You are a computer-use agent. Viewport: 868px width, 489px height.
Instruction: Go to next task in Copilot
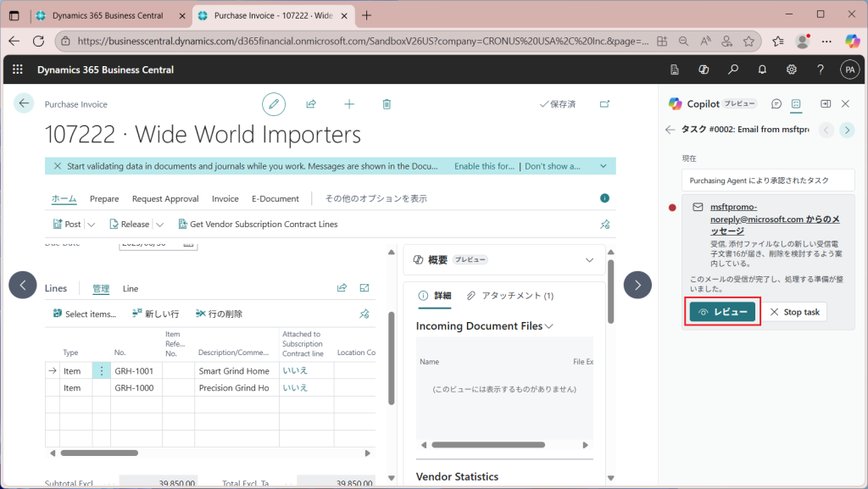point(847,130)
